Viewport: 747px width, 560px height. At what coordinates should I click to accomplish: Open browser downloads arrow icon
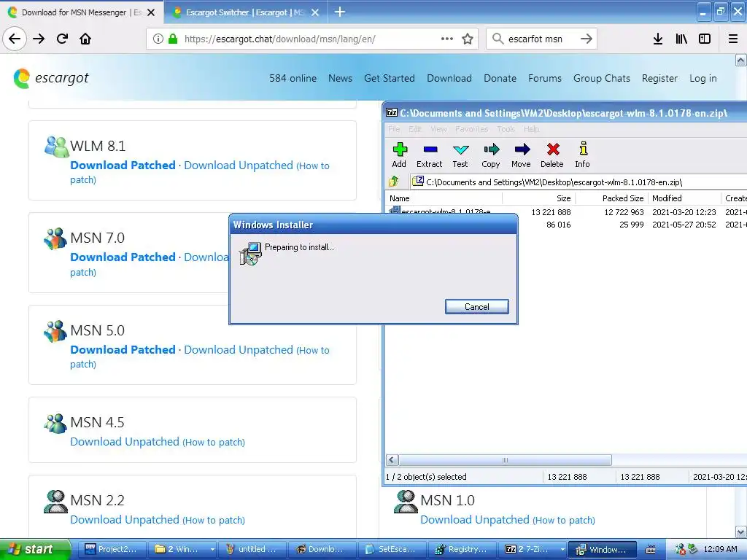(x=657, y=39)
